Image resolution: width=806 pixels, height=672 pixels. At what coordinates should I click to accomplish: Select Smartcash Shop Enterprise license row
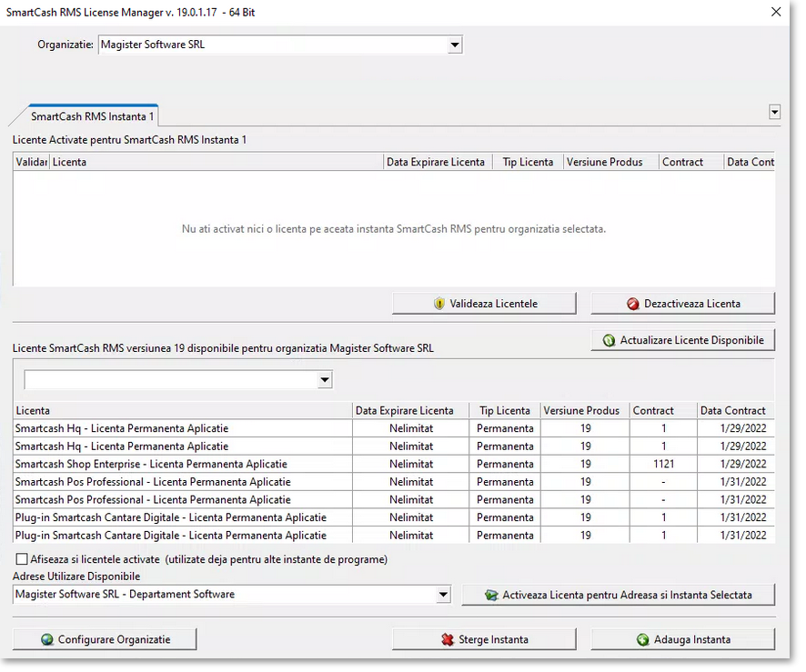pos(394,464)
